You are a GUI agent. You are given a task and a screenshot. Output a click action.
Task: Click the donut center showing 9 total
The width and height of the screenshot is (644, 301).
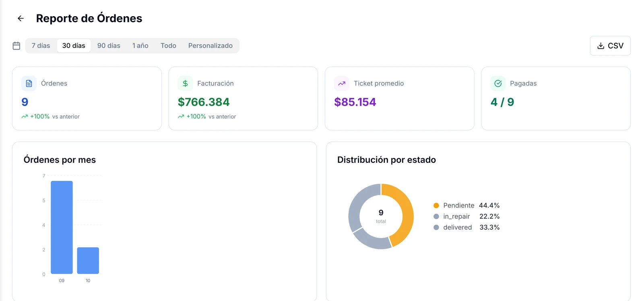point(381,216)
